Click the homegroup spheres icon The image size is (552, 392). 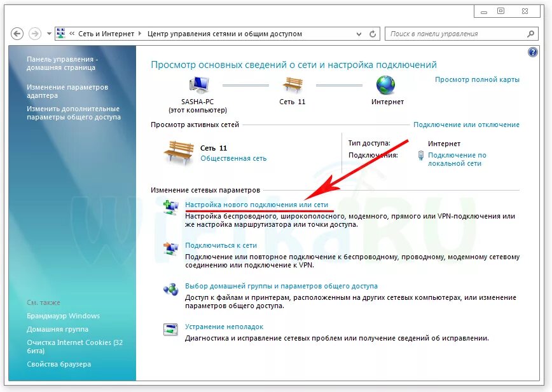[170, 289]
